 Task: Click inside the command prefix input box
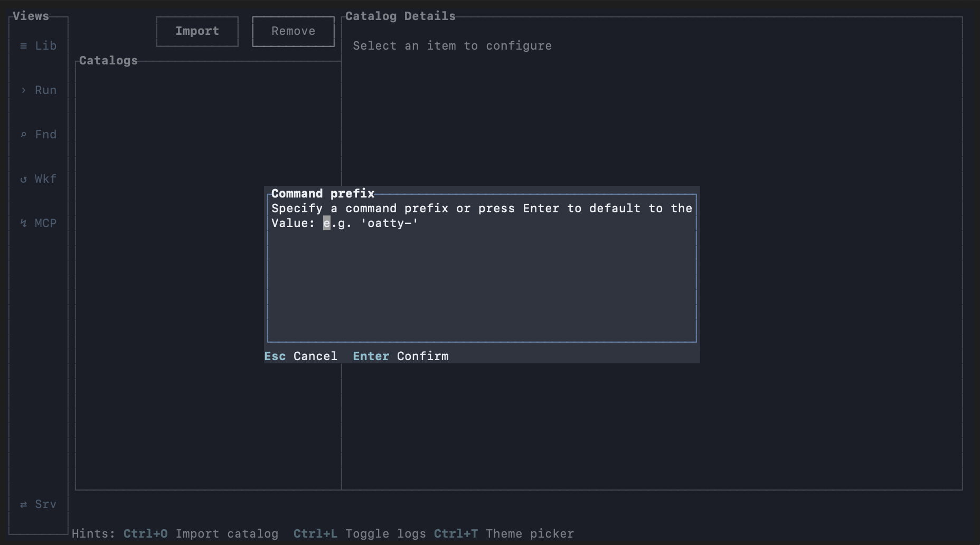(x=482, y=275)
